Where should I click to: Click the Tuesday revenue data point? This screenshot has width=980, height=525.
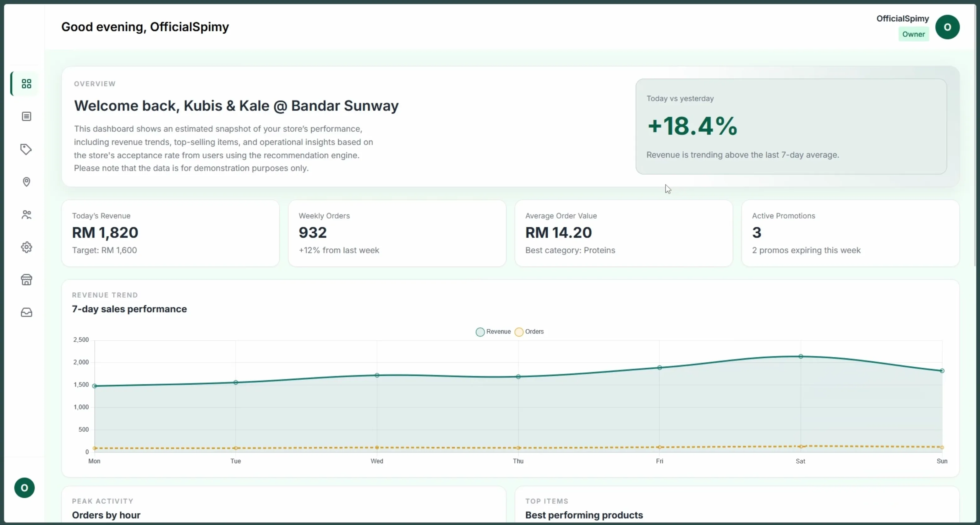click(236, 382)
